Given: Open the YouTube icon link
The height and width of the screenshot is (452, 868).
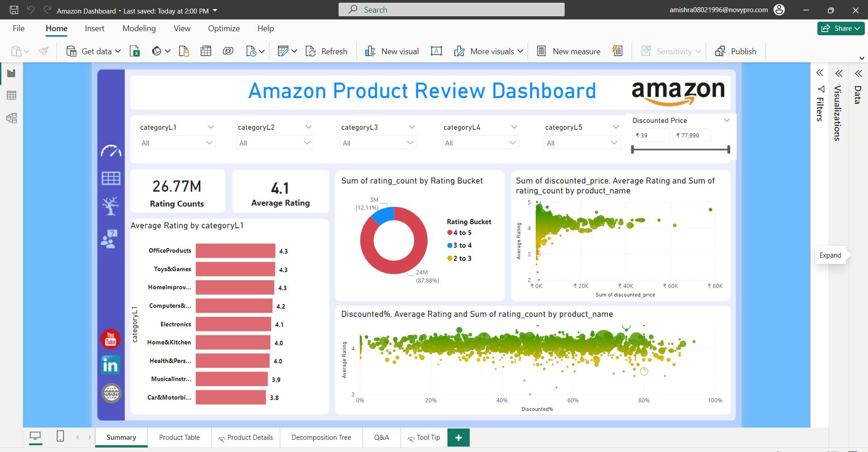Looking at the screenshot, I should click(111, 339).
